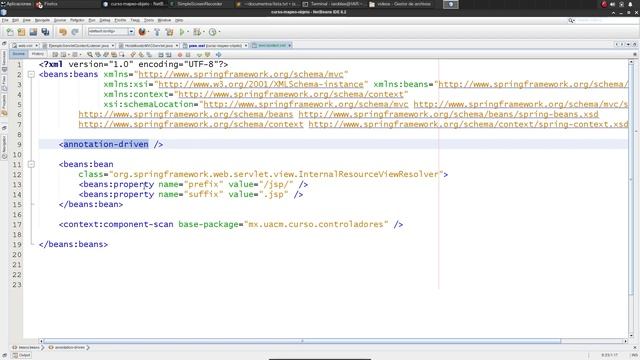Image resolution: width=640 pixels, height=360 pixels.
Task: Open the Aplicaciones menu in the top panel
Action: (16, 4)
